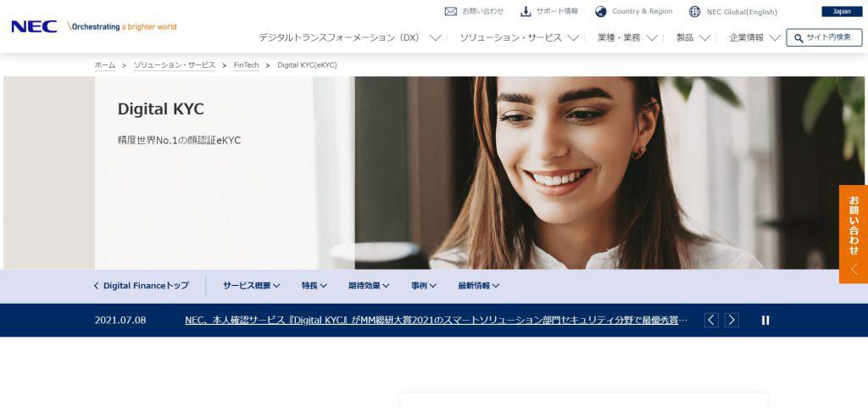Viewport: 868px width, 408px height.
Task: Expand 期待効果 submenu
Action: tap(369, 286)
